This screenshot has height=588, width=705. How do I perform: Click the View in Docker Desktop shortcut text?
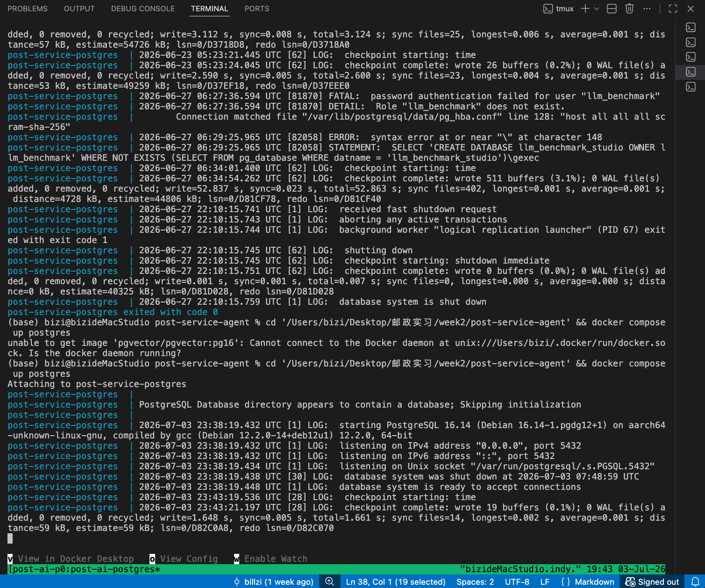tap(76, 559)
